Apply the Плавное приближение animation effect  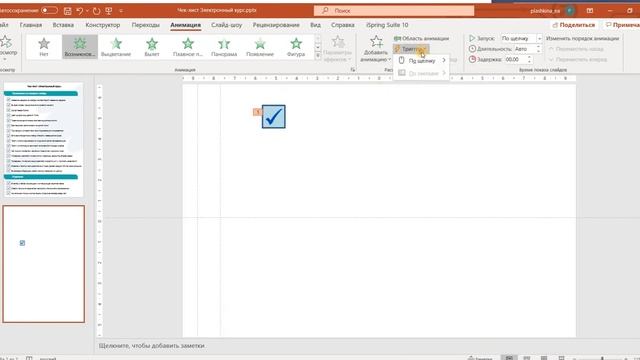(x=188, y=47)
